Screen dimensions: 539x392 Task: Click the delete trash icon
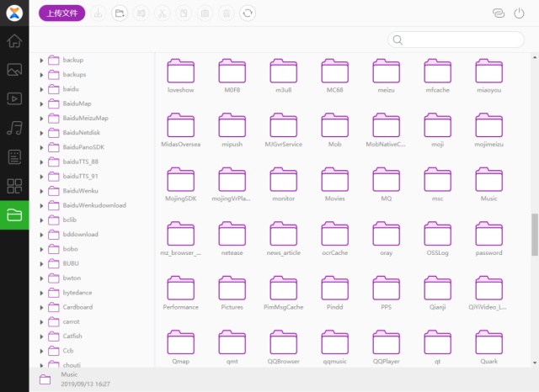[227, 13]
